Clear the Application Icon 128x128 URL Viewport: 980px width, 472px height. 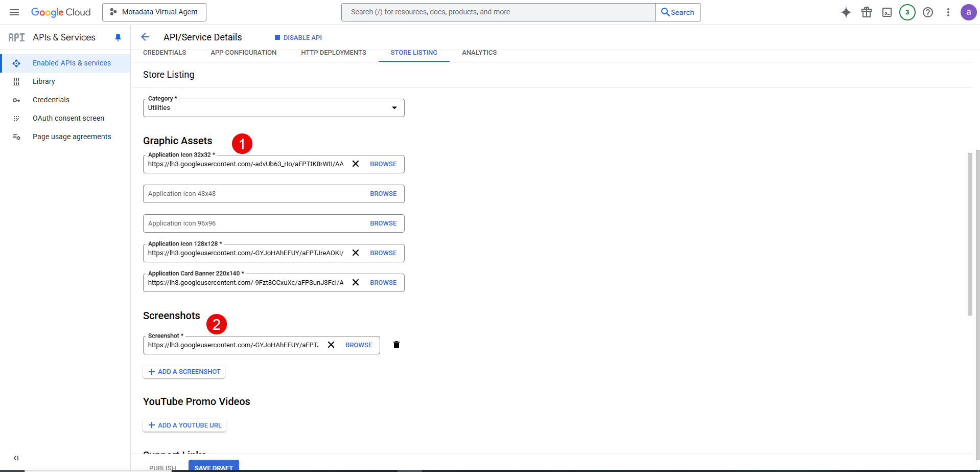pos(356,252)
